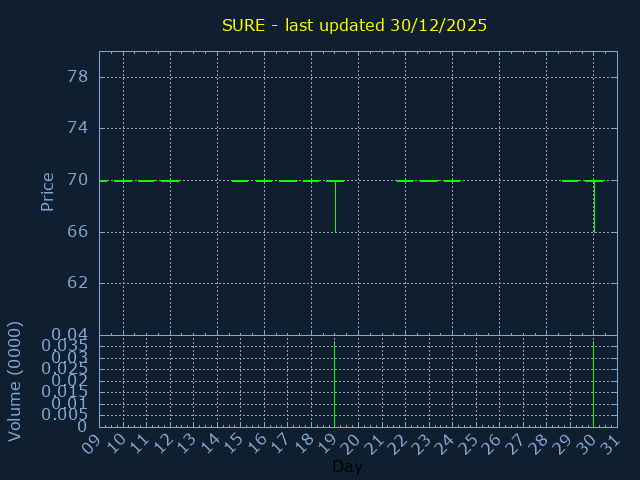Click day 26 on the x-axis
640x480 pixels.
pos(491,443)
